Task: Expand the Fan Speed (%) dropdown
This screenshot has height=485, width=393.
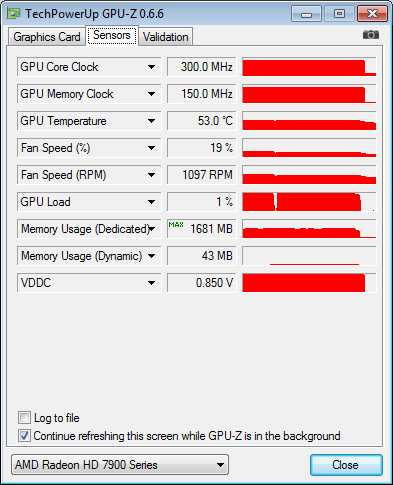Action: 151,148
